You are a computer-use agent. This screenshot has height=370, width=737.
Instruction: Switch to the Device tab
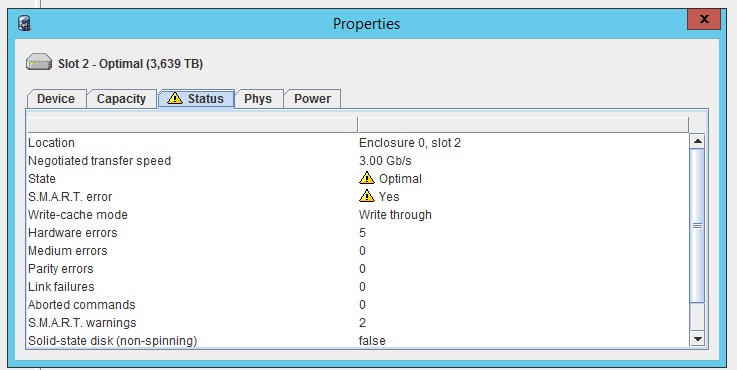coord(56,99)
